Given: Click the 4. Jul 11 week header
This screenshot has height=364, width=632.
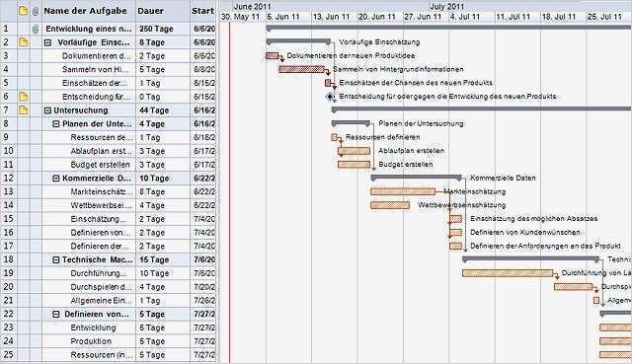Looking at the screenshot, I should (x=465, y=17).
